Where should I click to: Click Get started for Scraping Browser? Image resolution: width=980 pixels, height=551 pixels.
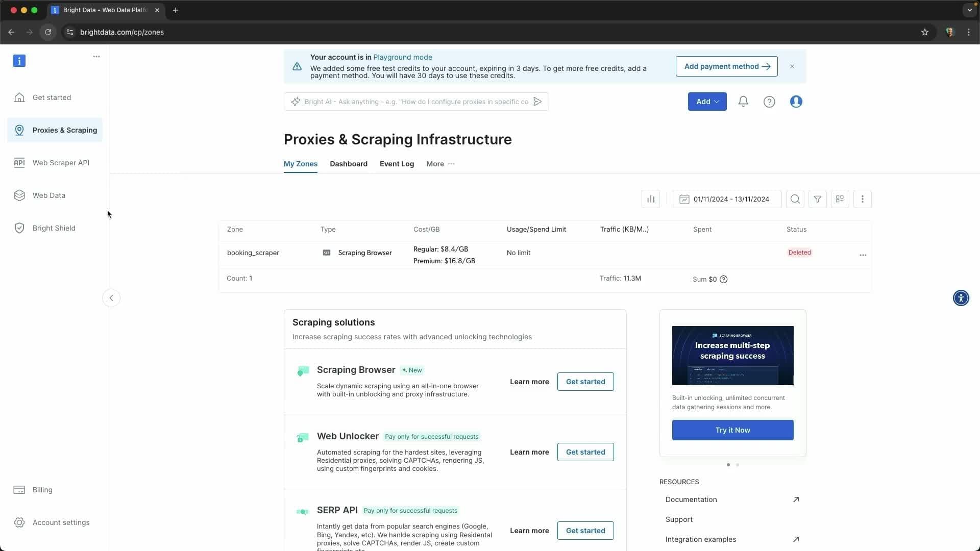click(x=585, y=382)
